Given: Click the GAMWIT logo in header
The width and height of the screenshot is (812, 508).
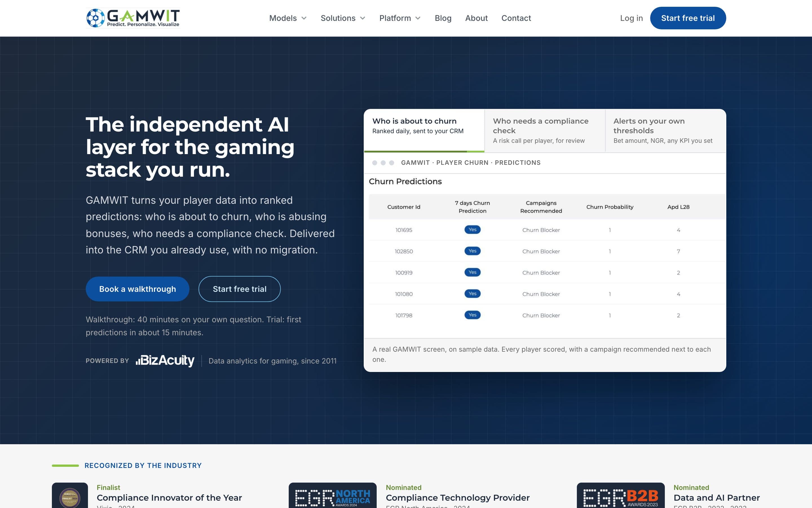Looking at the screenshot, I should 133,18.
